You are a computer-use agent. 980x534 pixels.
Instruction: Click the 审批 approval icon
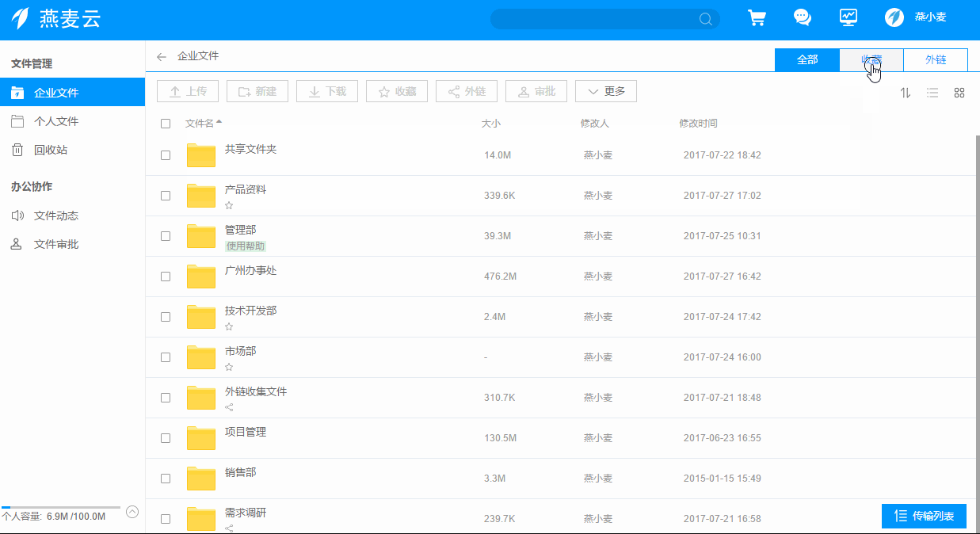click(x=536, y=90)
